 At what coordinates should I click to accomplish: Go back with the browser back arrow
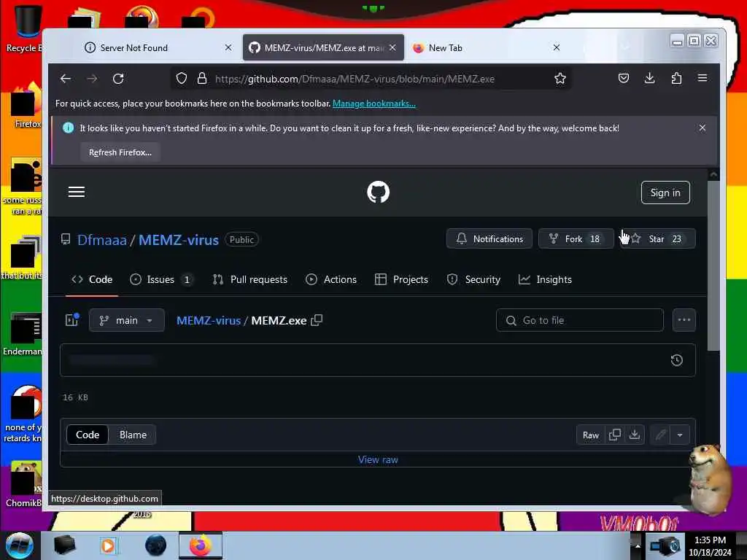[x=65, y=79]
